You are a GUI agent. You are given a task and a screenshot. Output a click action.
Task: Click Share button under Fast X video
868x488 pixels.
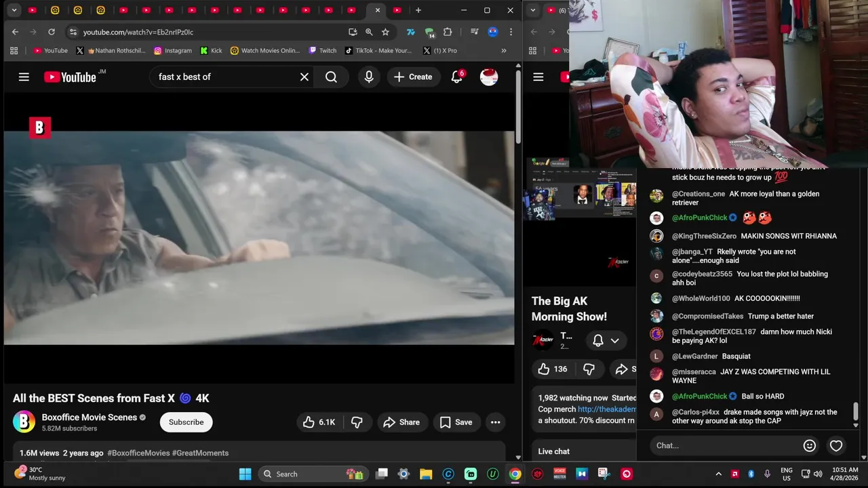(x=401, y=422)
